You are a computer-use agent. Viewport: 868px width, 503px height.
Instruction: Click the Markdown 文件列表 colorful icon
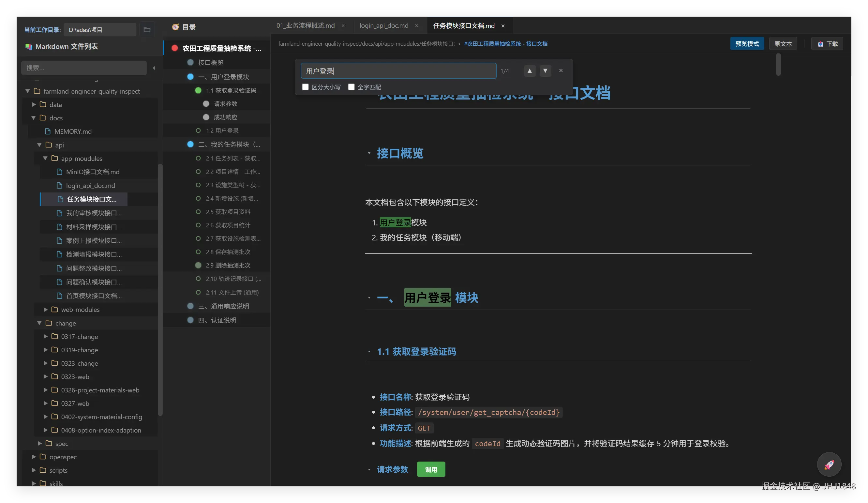click(x=29, y=46)
